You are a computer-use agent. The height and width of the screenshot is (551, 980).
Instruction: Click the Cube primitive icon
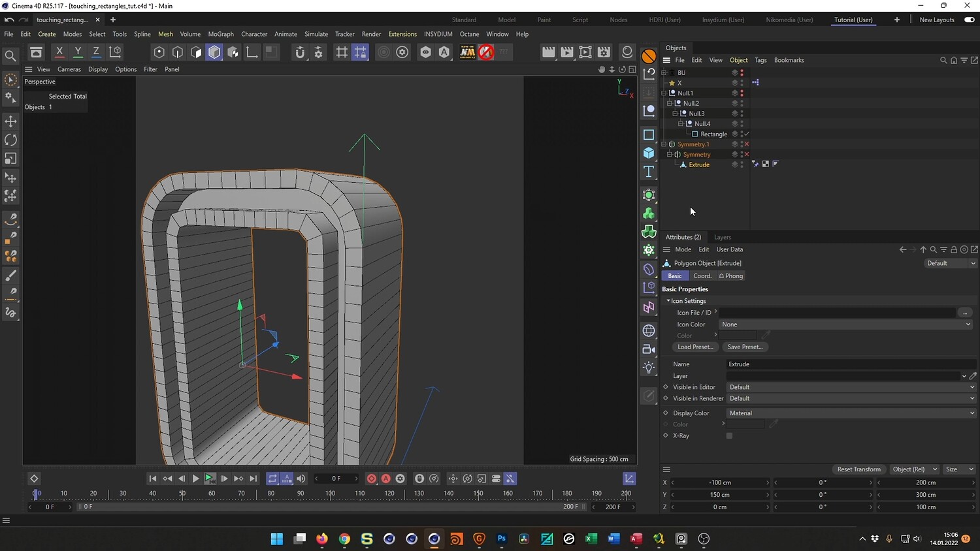click(649, 153)
